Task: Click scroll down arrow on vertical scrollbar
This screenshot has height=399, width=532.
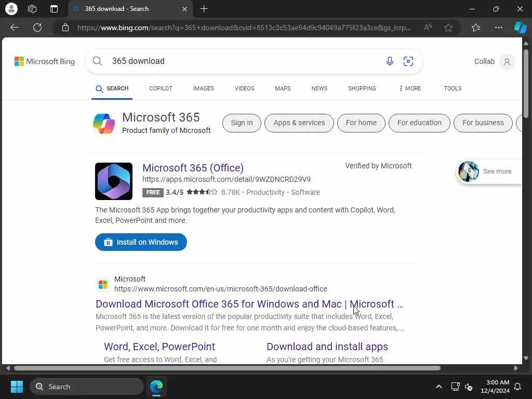Action: 526,358
